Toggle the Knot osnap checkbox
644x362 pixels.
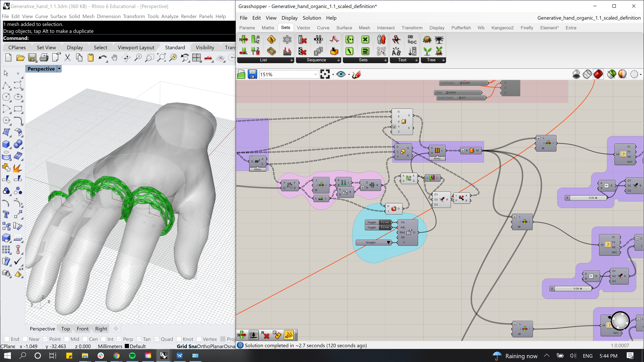coord(179,339)
